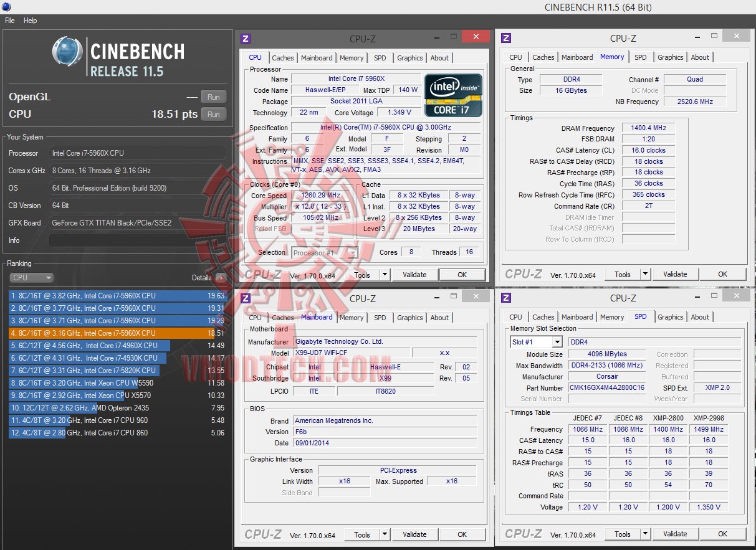Click OK in the Memory window
The image size is (756, 550).
722,274
